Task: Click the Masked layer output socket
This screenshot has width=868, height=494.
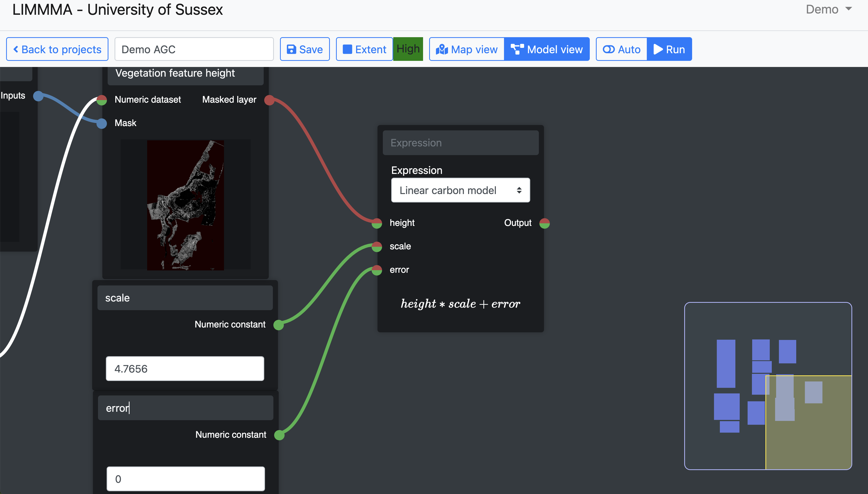Action: coord(269,100)
